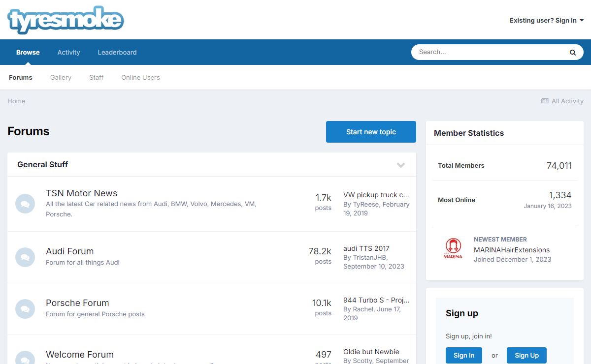Click the '1,334' most online value

(x=560, y=195)
